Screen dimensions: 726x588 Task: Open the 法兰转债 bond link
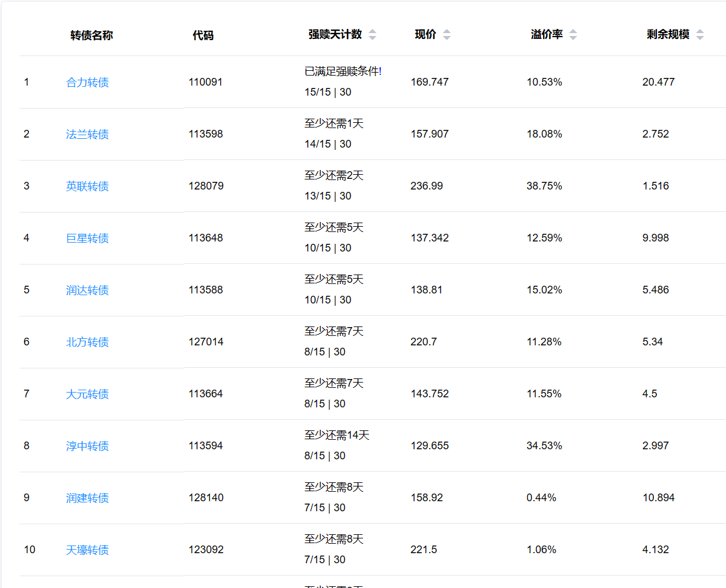coord(87,135)
